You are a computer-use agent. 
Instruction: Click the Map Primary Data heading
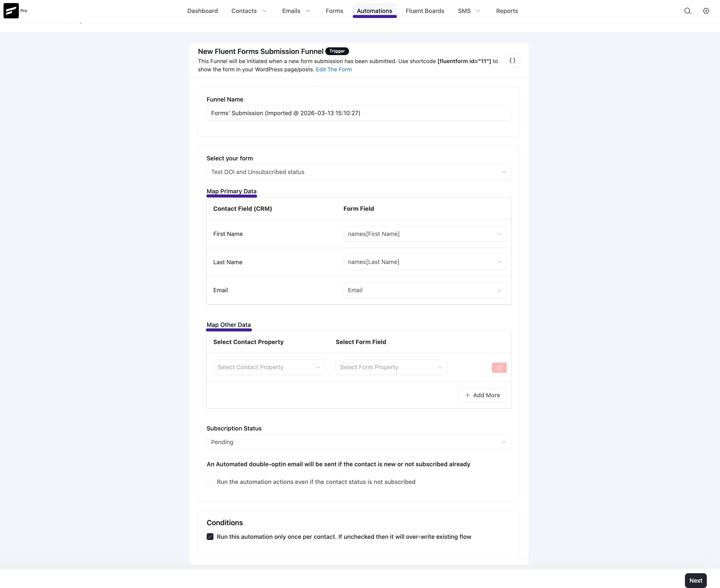coord(232,191)
